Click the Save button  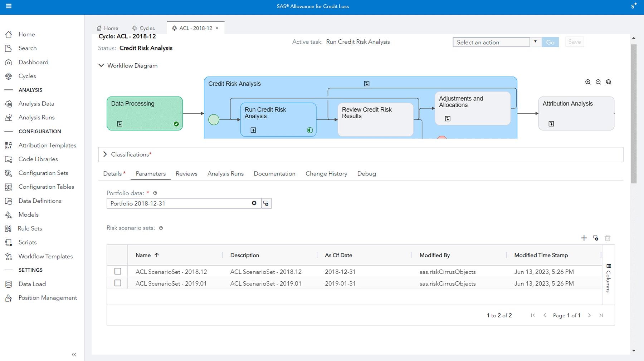coord(575,42)
